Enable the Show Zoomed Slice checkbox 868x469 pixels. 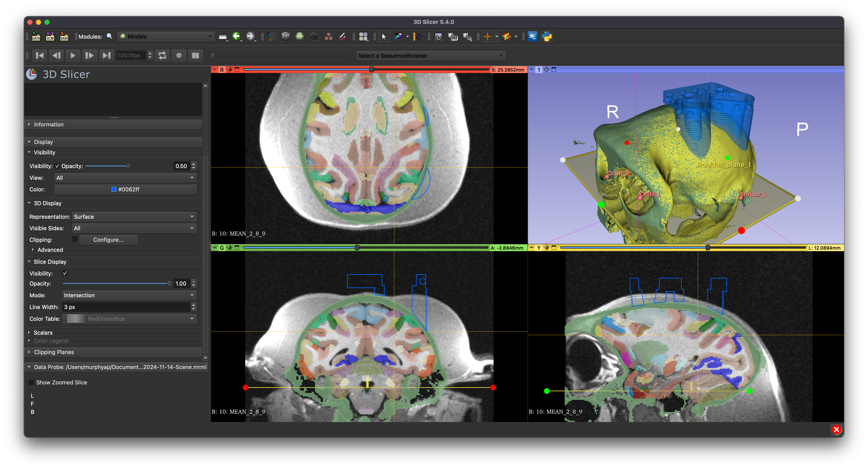(x=31, y=382)
